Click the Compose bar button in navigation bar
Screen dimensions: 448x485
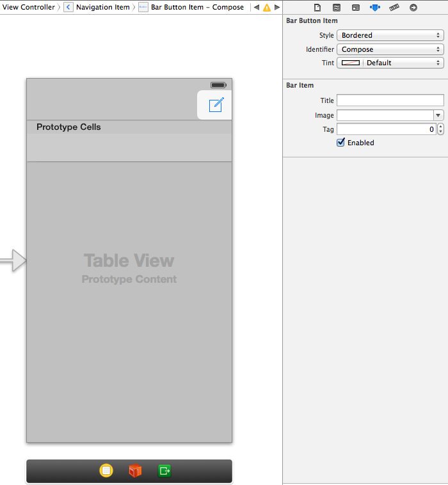tap(216, 105)
